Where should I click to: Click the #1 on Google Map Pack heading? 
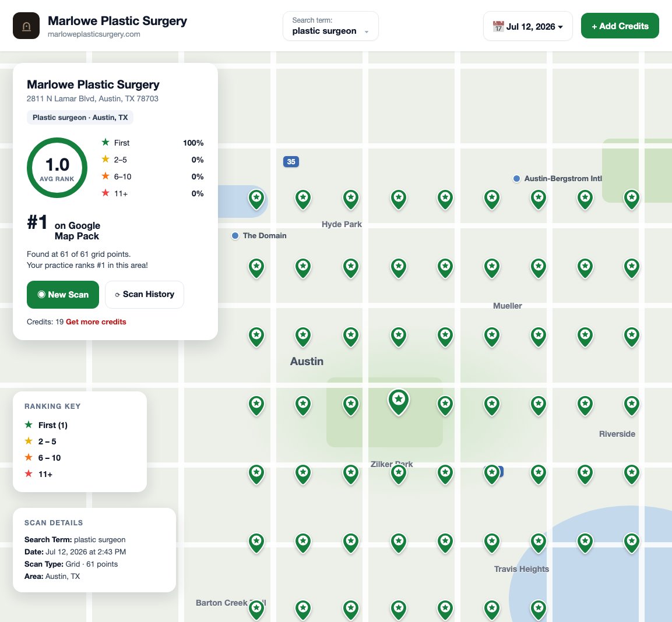tap(64, 228)
